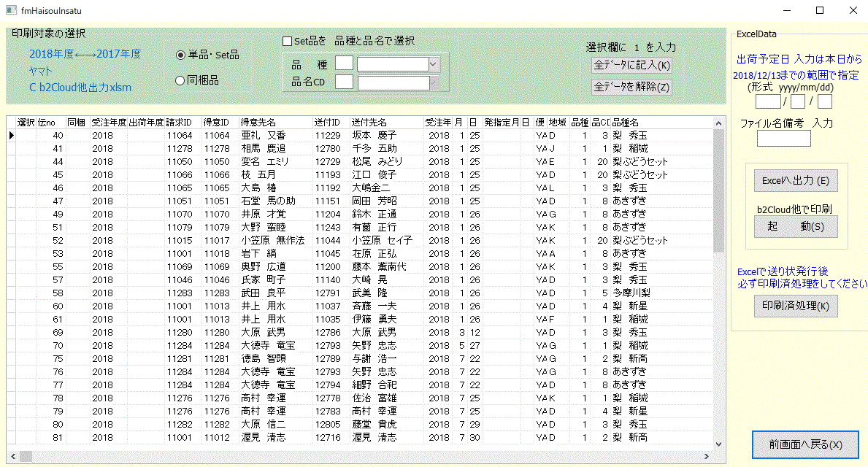Click the 品種 code input box

344,63
